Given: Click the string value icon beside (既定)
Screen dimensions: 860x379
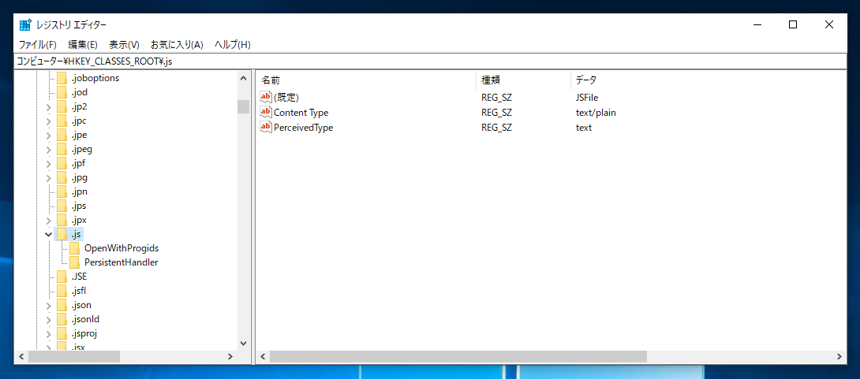Looking at the screenshot, I should [x=266, y=97].
